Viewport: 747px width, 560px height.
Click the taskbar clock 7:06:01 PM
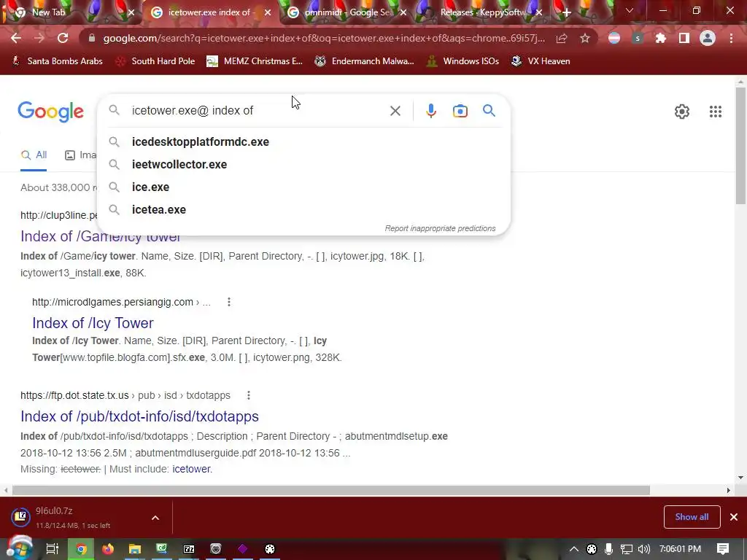click(681, 549)
